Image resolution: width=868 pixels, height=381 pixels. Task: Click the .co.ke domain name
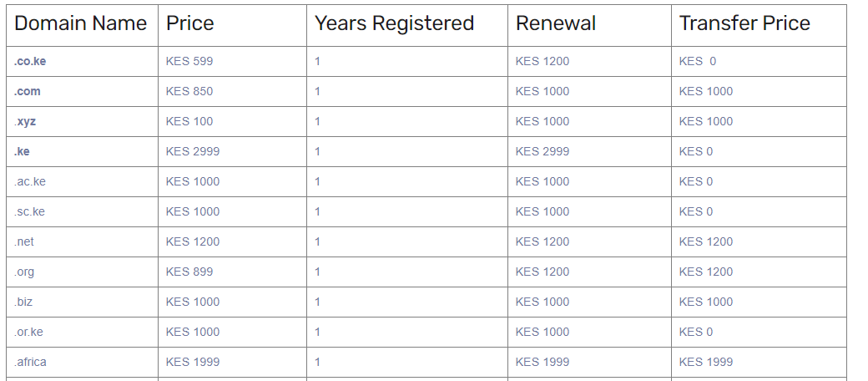[x=30, y=62]
